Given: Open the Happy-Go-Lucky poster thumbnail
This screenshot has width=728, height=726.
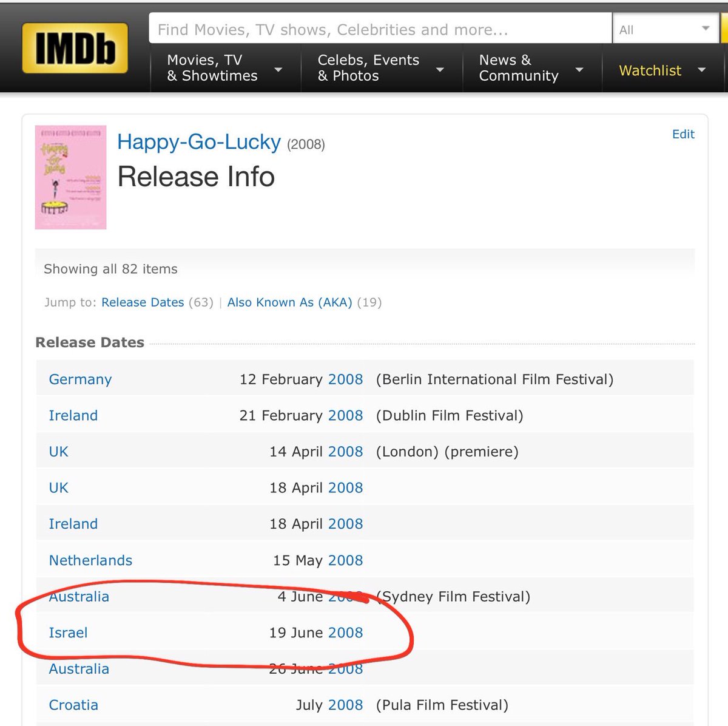Looking at the screenshot, I should (x=71, y=177).
